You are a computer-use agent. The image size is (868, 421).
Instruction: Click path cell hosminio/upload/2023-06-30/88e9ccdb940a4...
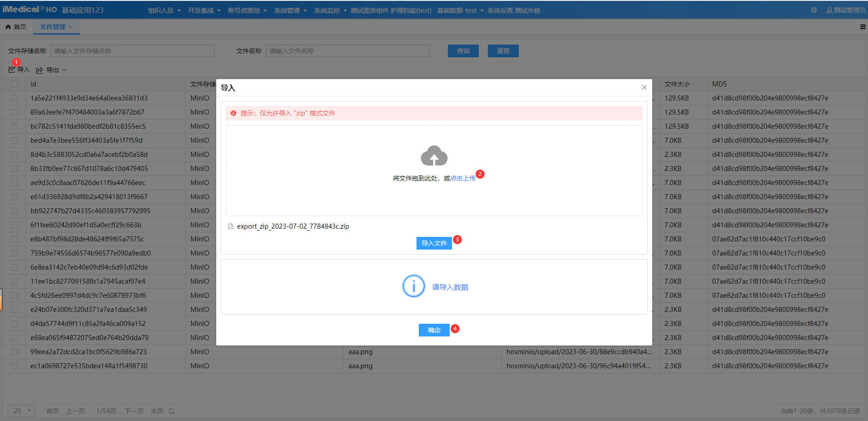click(x=580, y=352)
